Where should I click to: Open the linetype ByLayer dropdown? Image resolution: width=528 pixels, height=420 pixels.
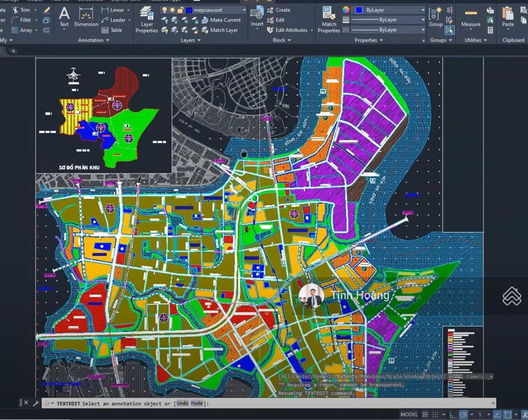423,30
